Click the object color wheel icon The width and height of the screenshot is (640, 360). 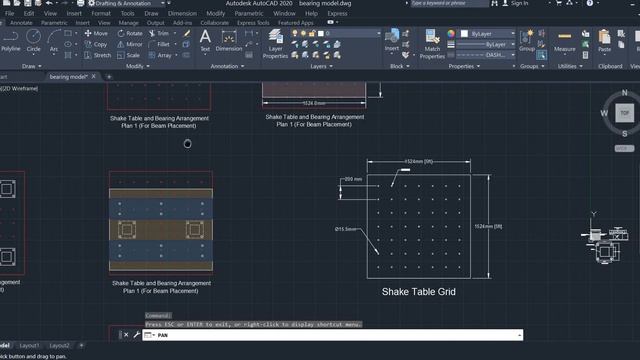[x=451, y=34]
